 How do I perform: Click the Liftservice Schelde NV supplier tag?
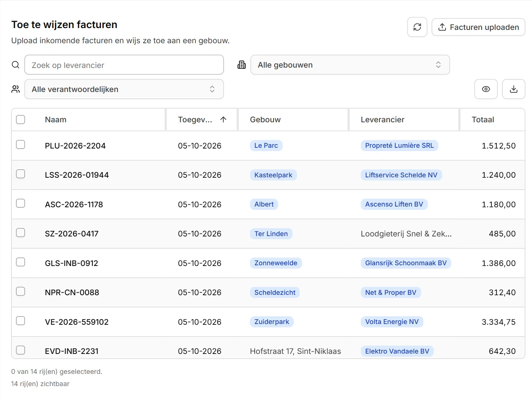pyautogui.click(x=401, y=175)
